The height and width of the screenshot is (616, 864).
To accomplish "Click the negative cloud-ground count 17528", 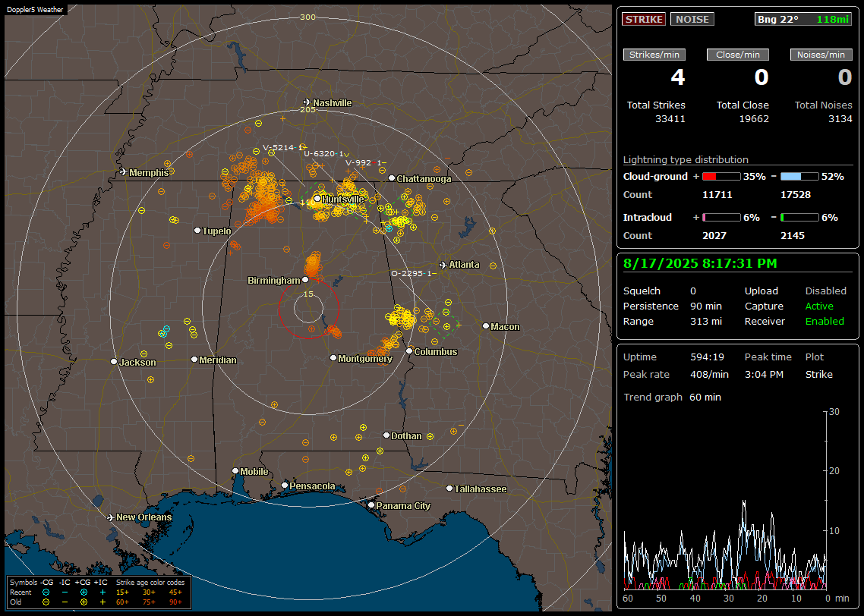I will [795, 195].
